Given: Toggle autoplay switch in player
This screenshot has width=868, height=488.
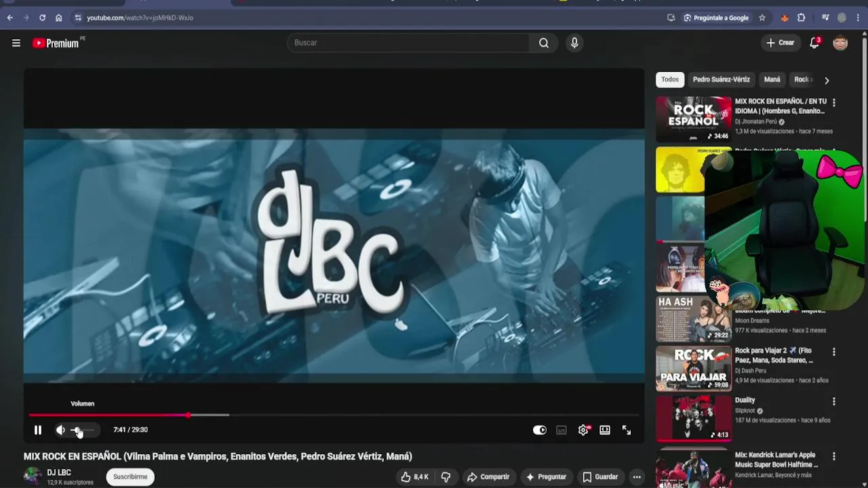Looking at the screenshot, I should coord(540,430).
